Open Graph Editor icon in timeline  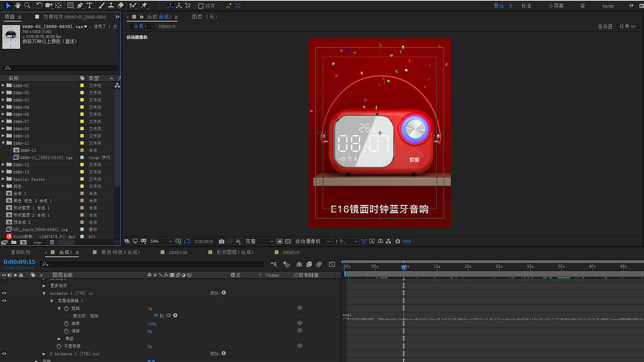[332, 264]
